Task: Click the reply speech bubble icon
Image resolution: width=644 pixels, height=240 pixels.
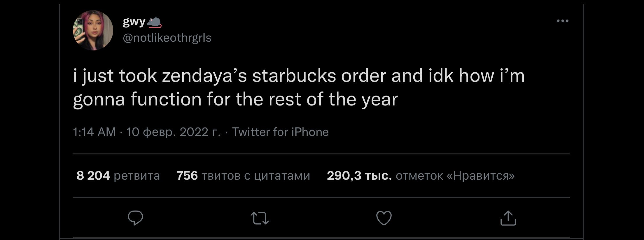Action: point(135,218)
